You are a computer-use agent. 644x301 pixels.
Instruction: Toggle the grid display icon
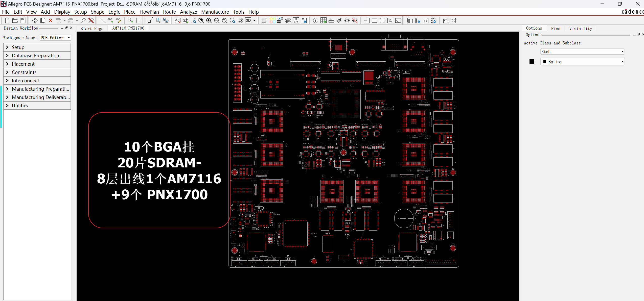pyautogui.click(x=264, y=20)
